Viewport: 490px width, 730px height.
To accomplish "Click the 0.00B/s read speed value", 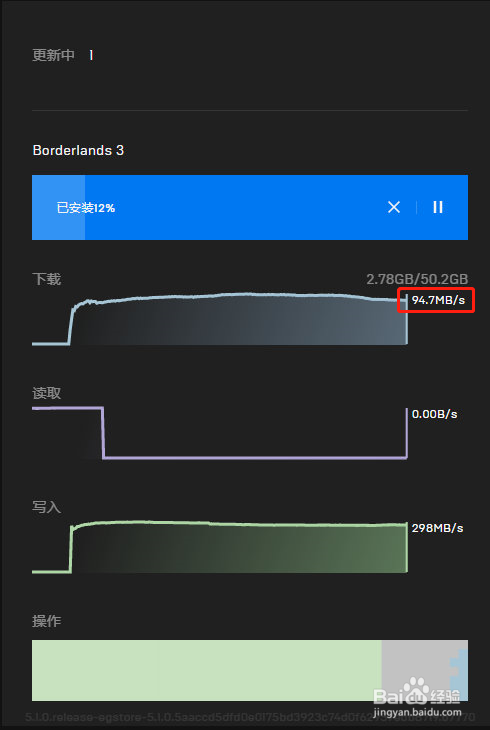I will pyautogui.click(x=435, y=414).
